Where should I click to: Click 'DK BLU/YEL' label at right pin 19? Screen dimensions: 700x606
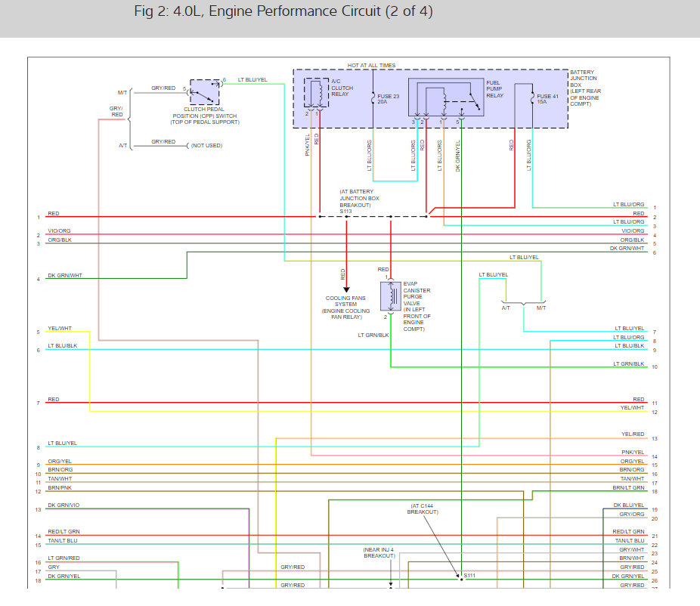(x=629, y=506)
